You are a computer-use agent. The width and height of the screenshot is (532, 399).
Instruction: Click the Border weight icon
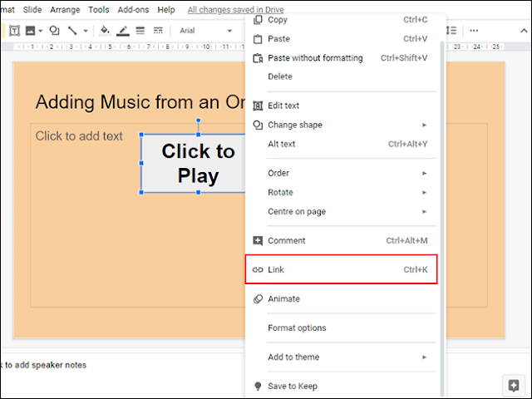140,31
